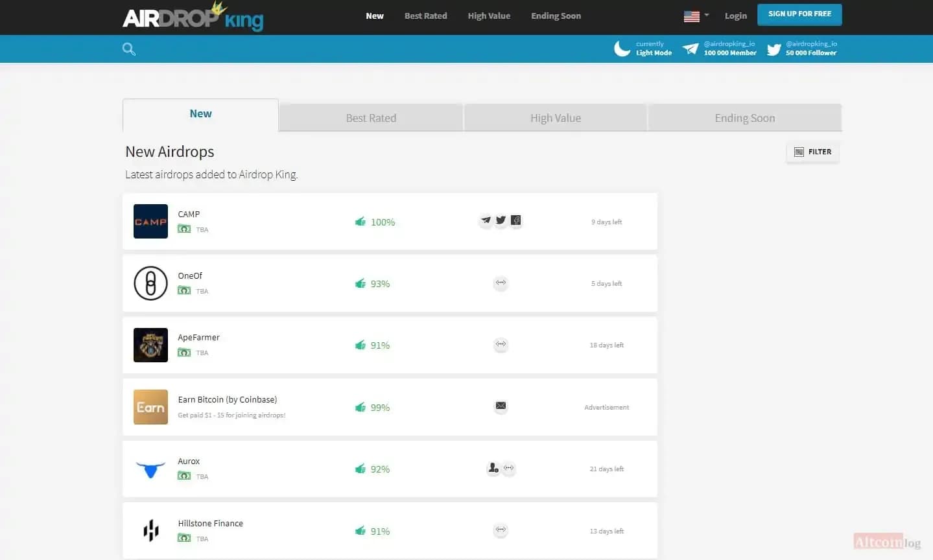Open the Twitter 50 000 Follower icon
The image size is (933, 560).
pyautogui.click(x=774, y=49)
